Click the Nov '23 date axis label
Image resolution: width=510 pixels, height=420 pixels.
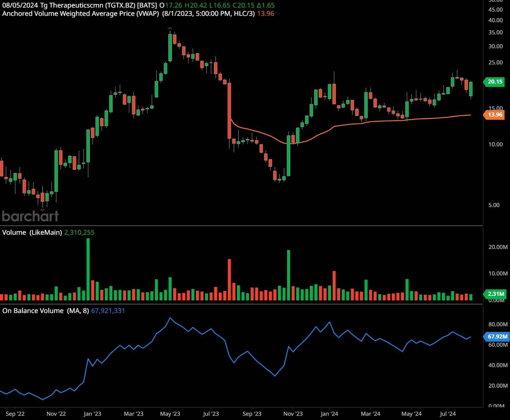click(x=293, y=414)
